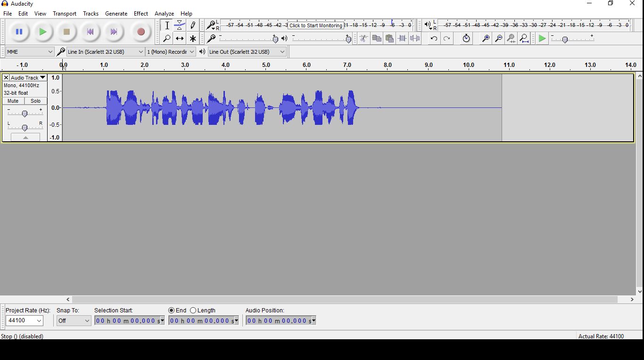644x360 pixels.
Task: Open the Generate menu
Action: click(x=116, y=14)
